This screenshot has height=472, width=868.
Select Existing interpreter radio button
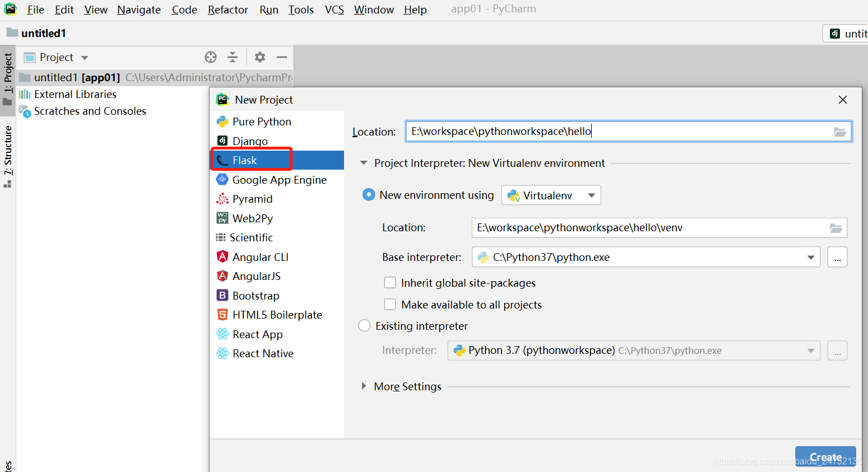tap(364, 326)
